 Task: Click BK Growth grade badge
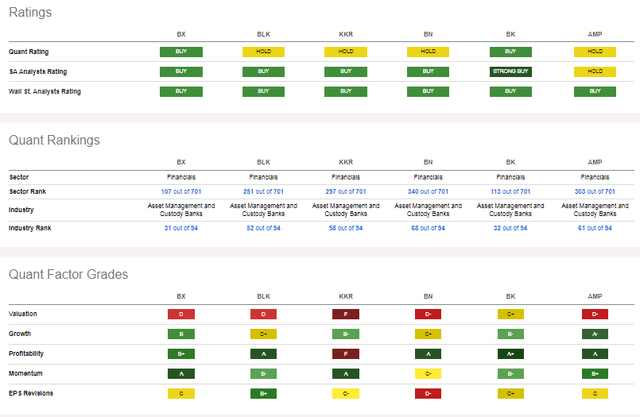point(511,334)
